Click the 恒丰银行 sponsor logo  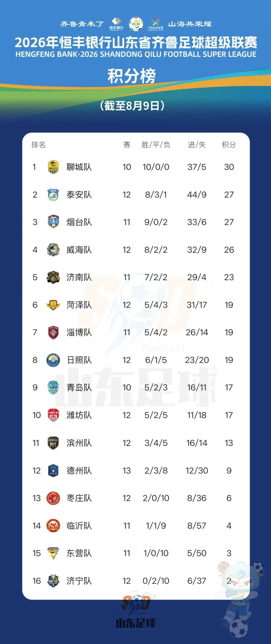[x=116, y=24]
